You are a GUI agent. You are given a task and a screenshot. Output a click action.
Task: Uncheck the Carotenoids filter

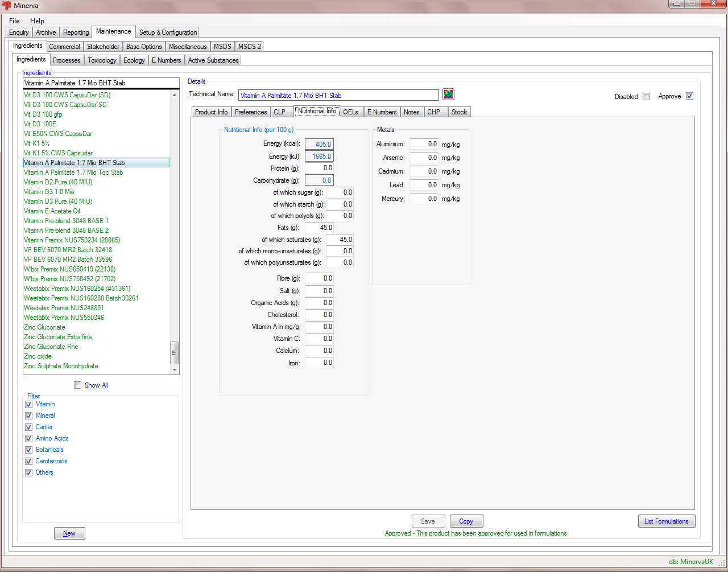28,461
